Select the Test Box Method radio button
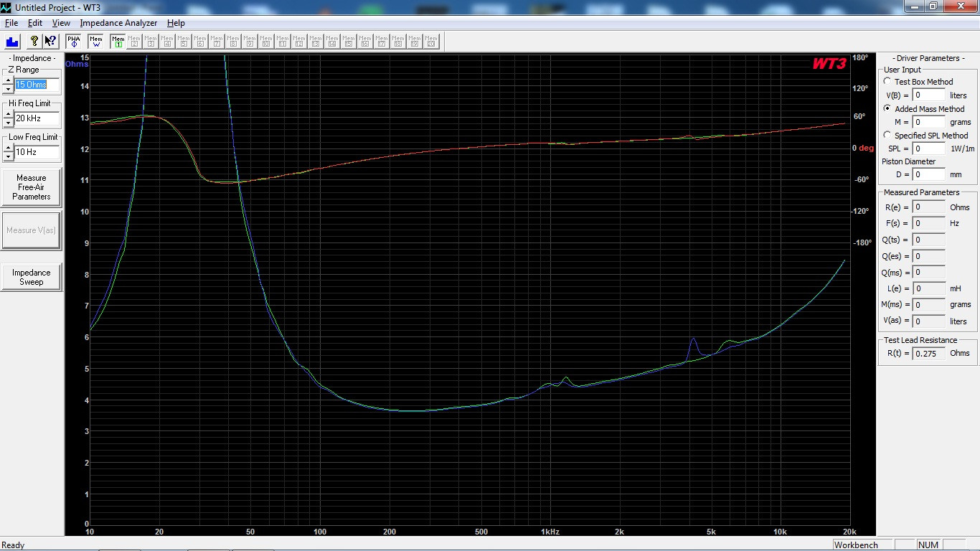Image resolution: width=980 pixels, height=551 pixels. 887,82
